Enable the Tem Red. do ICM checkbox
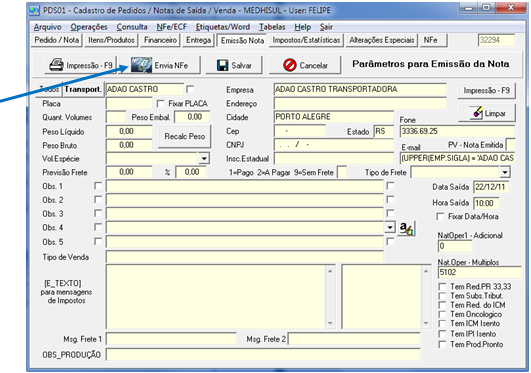Screen dimensions: 531x373 click(442, 305)
